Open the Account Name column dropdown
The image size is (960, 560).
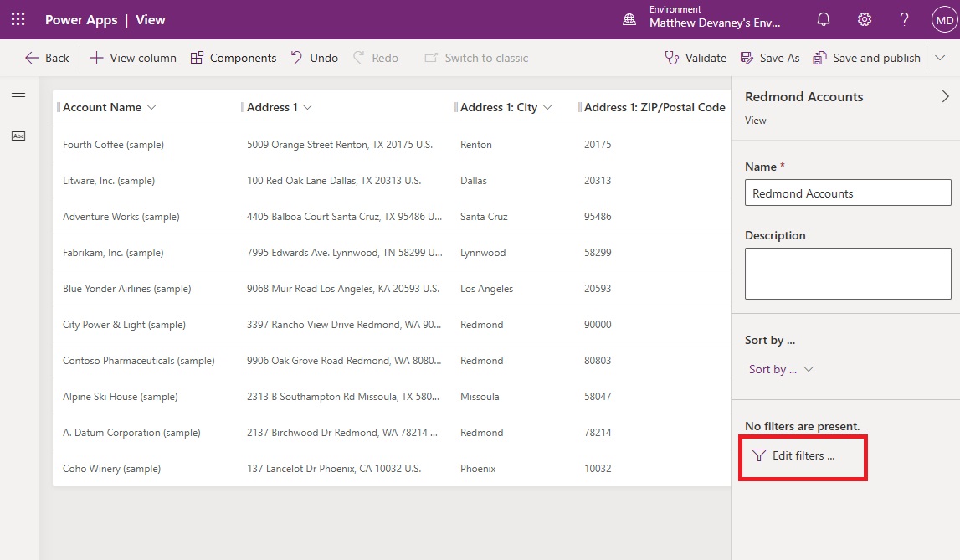point(153,107)
